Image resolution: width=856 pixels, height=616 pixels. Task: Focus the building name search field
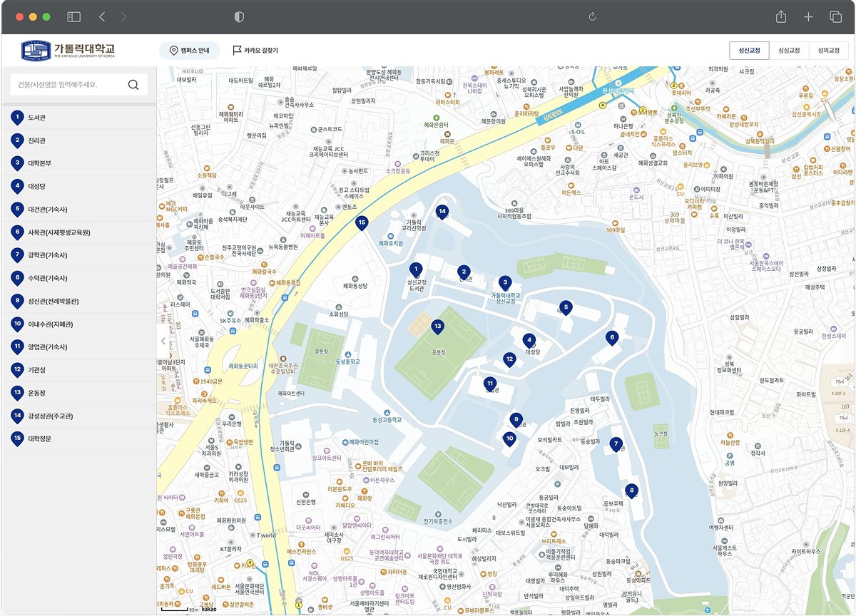(69, 85)
